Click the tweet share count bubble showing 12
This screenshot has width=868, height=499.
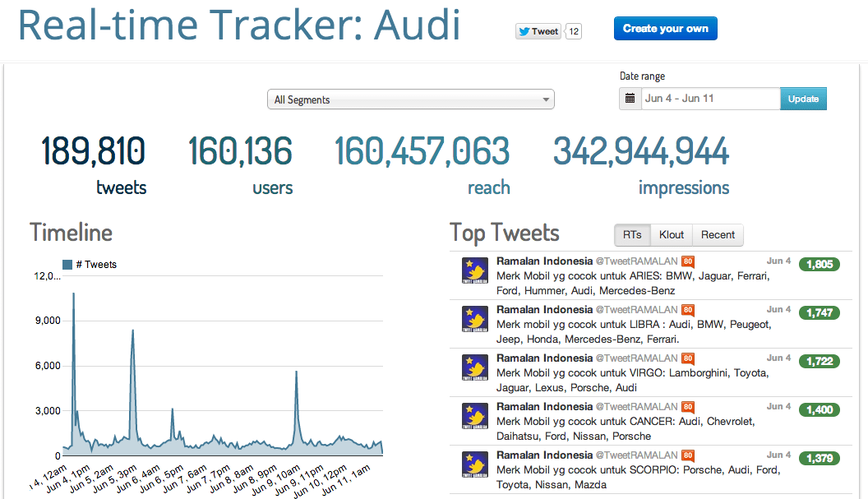click(x=574, y=31)
